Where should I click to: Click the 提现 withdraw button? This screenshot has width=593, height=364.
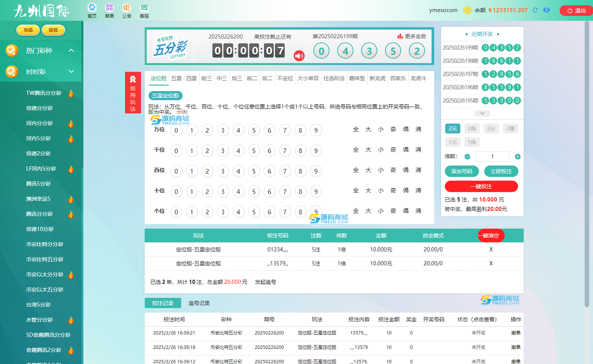(x=53, y=30)
